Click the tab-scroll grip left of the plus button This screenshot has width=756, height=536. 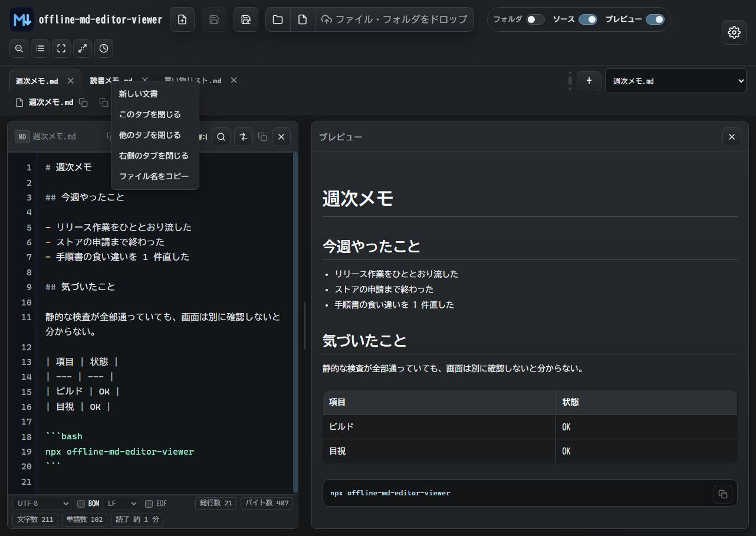[x=570, y=81]
